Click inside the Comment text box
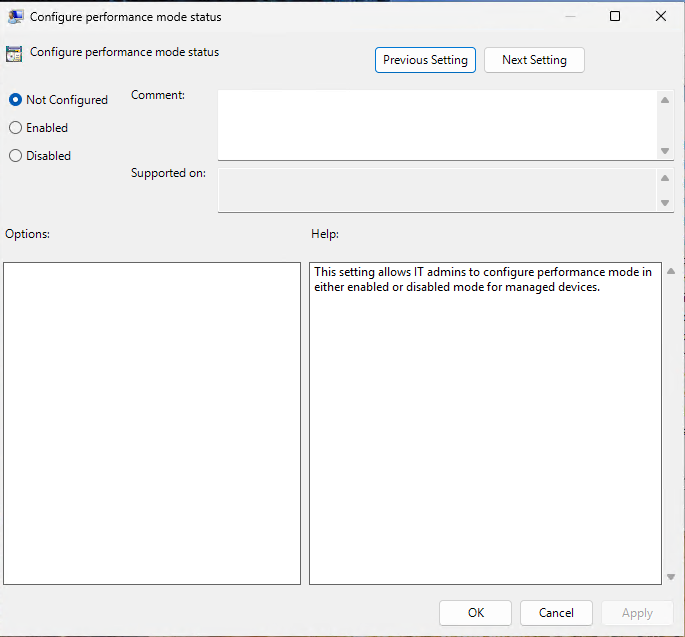The height and width of the screenshot is (637, 685). click(437, 125)
